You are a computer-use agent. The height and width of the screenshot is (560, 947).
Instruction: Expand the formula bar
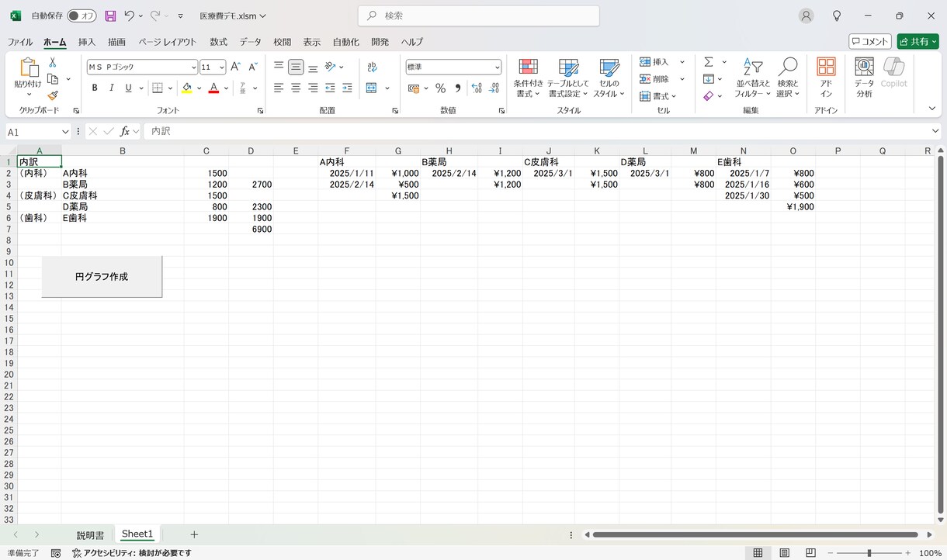click(935, 132)
